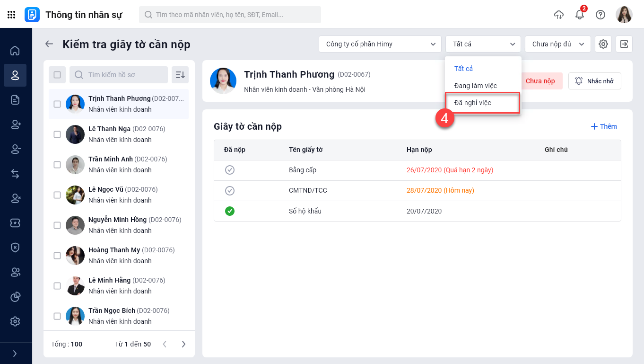Click the Hạn nộp column header
This screenshot has height=364, width=644.
coord(419,150)
